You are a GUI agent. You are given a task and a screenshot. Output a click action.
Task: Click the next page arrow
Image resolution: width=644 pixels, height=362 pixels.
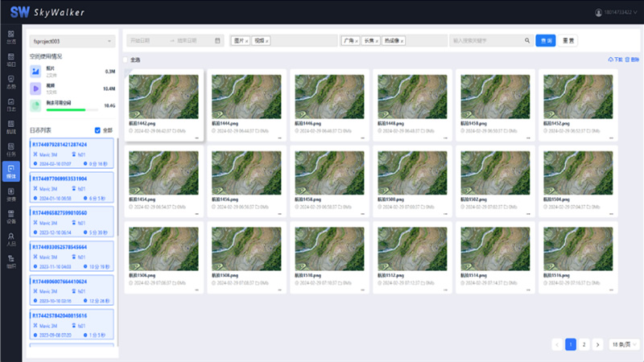pos(597,344)
